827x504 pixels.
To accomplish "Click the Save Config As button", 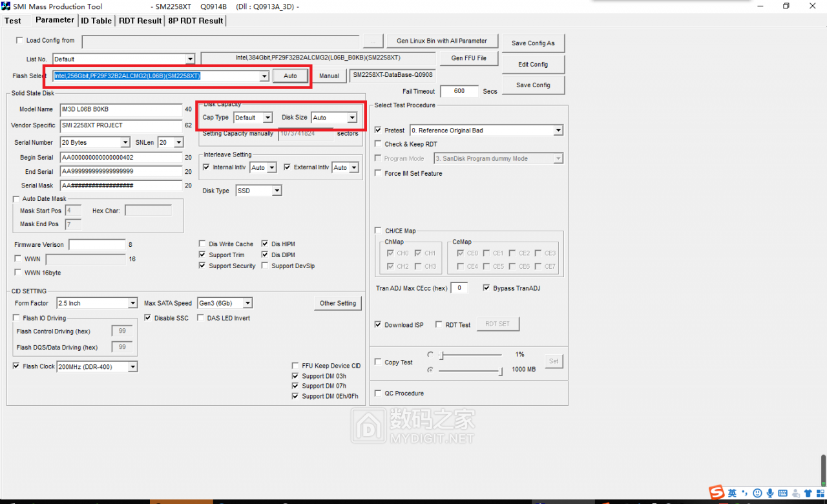I will (x=533, y=43).
